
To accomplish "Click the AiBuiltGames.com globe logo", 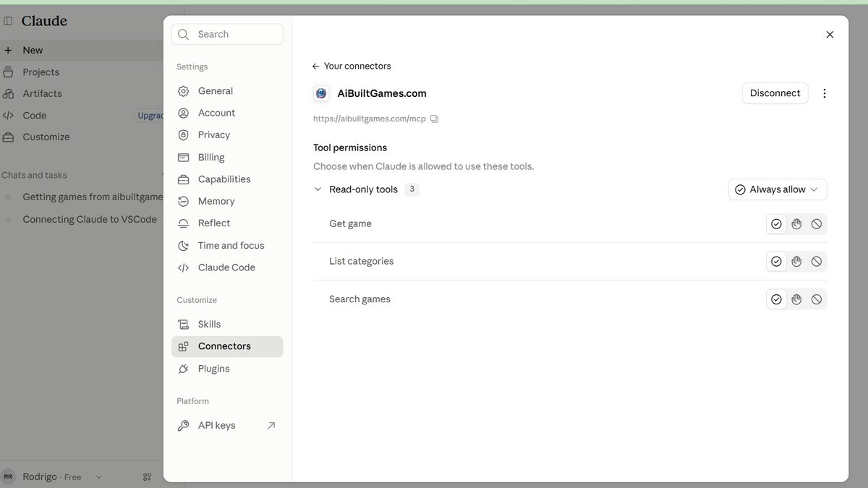I will (x=321, y=93).
